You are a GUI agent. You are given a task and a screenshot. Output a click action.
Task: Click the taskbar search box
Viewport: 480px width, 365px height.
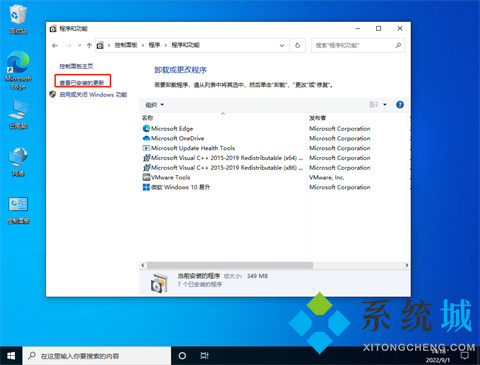(x=97, y=356)
